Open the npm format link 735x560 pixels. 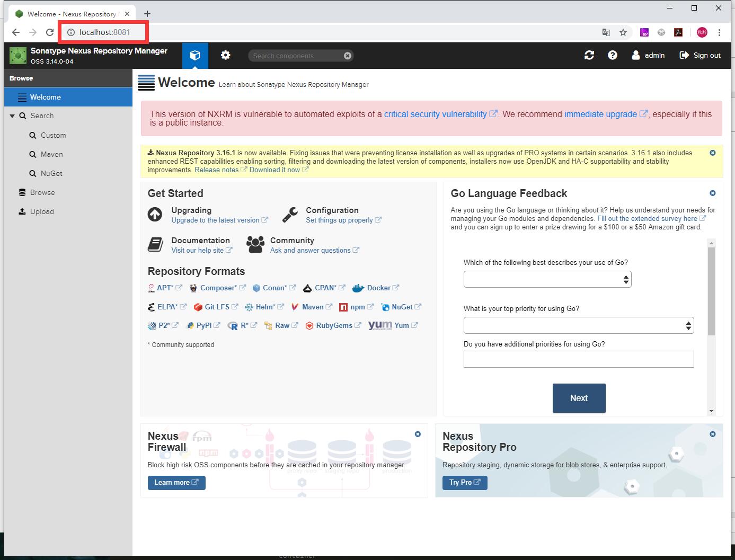[x=361, y=307]
